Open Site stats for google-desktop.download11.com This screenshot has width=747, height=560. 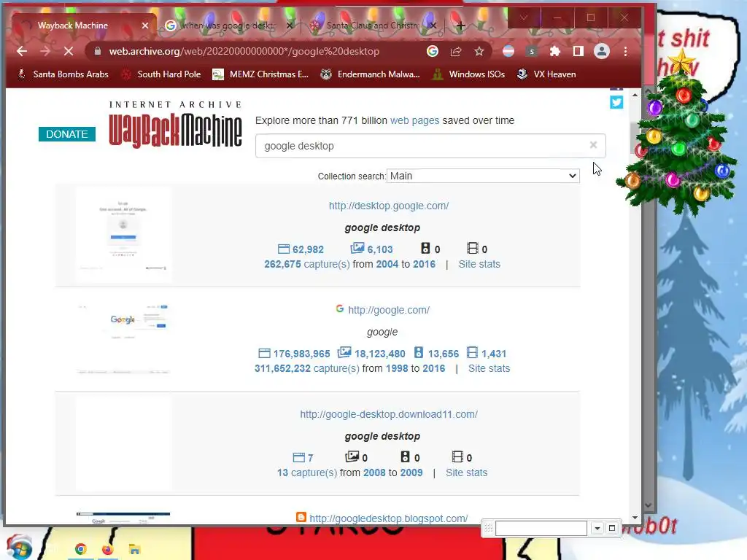tap(466, 472)
